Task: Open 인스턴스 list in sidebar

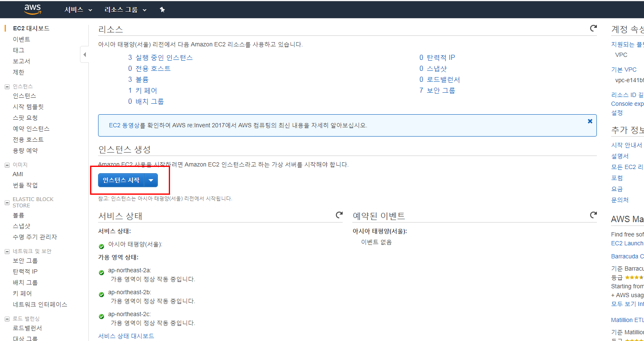Action: (x=24, y=96)
